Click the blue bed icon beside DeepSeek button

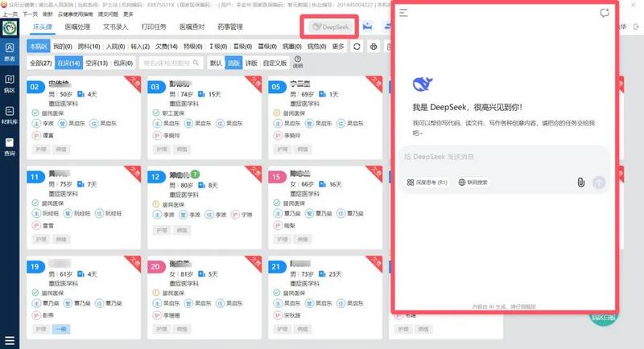coord(367,27)
